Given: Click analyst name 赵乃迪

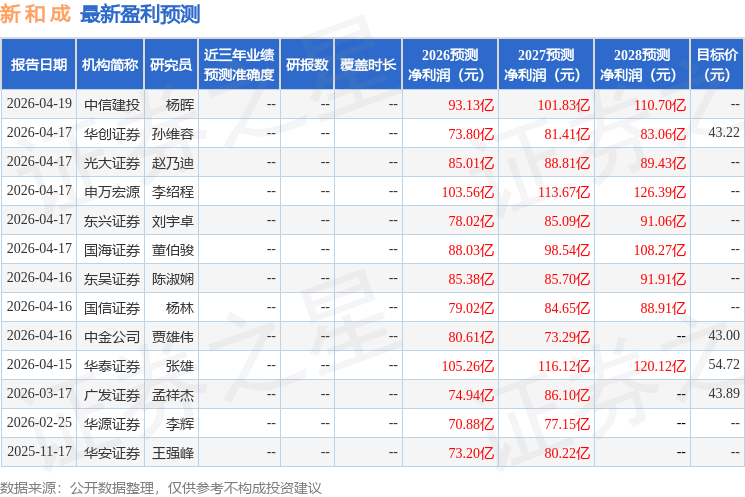Looking at the screenshot, I should pyautogui.click(x=173, y=162).
